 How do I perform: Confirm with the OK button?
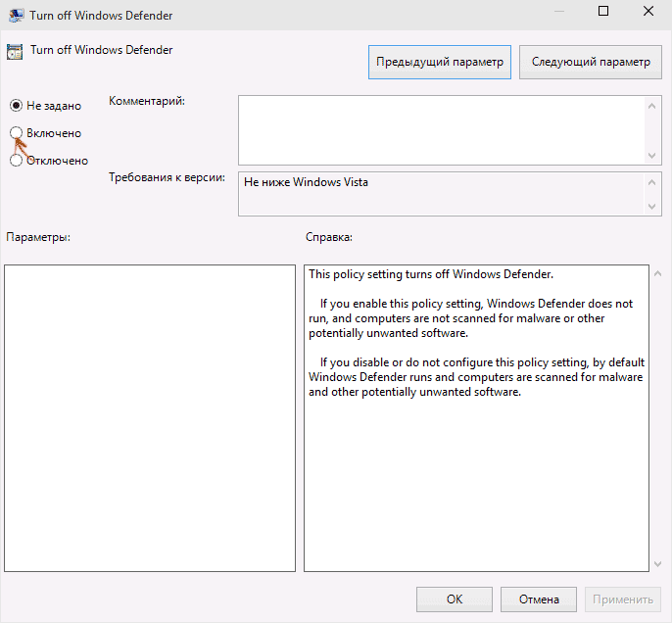(454, 599)
